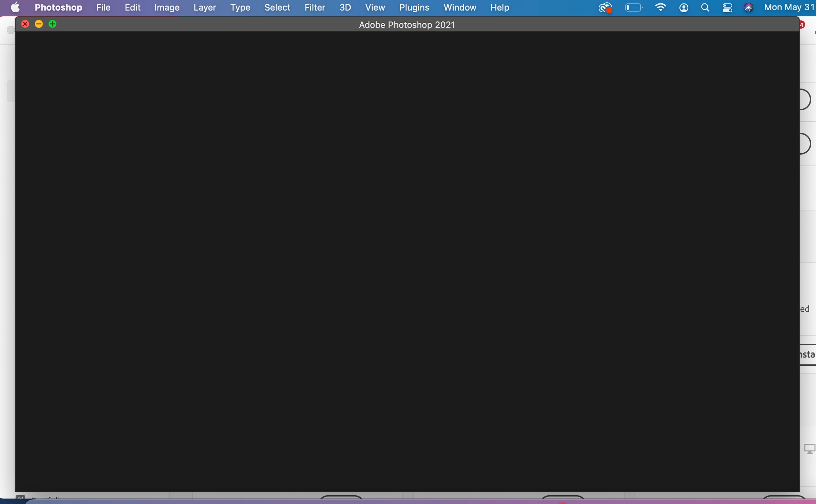The width and height of the screenshot is (816, 504).
Task: Open the Plugins menu
Action: click(414, 7)
